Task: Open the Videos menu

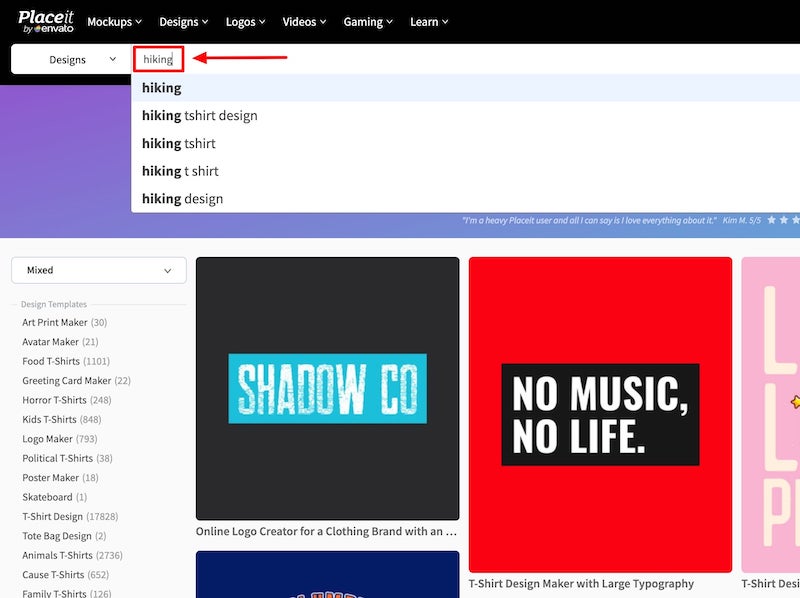Action: tap(305, 22)
